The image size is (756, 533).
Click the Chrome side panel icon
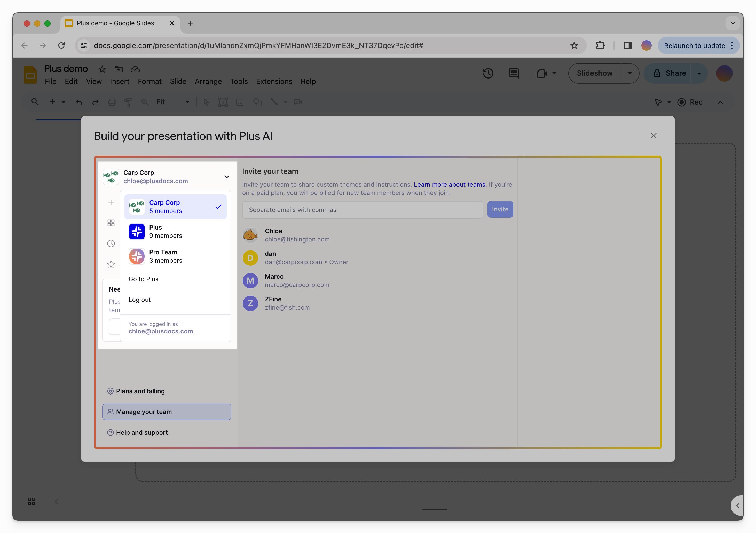(628, 45)
